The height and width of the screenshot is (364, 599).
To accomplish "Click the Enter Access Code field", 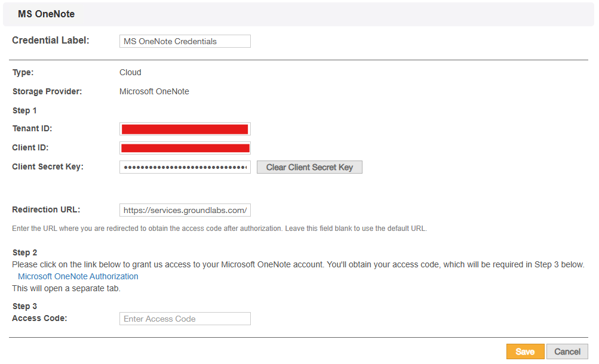I will click(x=185, y=318).
